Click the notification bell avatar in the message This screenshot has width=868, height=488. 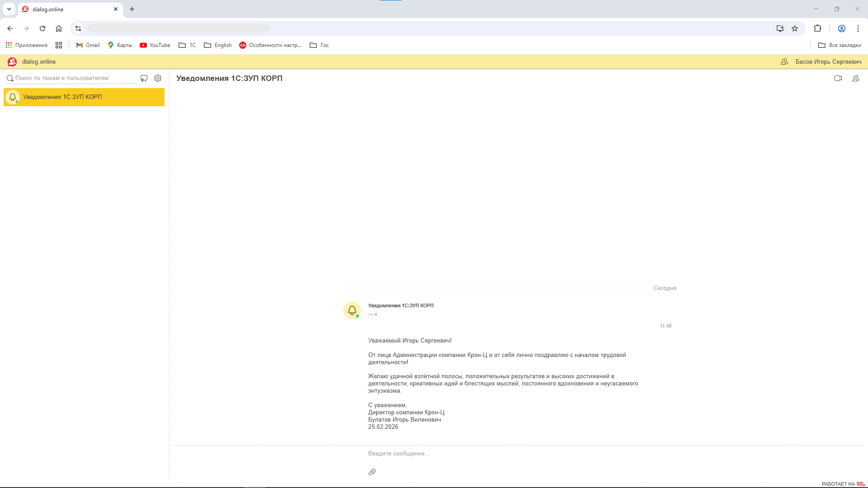pos(352,310)
